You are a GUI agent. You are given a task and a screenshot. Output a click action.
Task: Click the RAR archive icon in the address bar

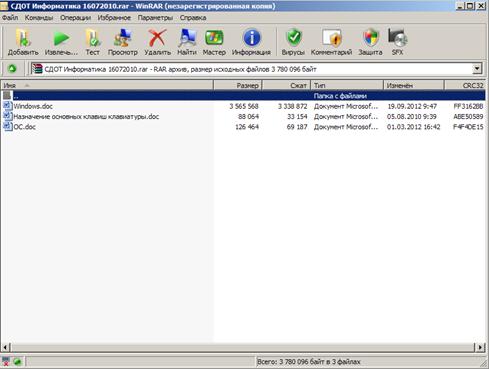coord(37,69)
